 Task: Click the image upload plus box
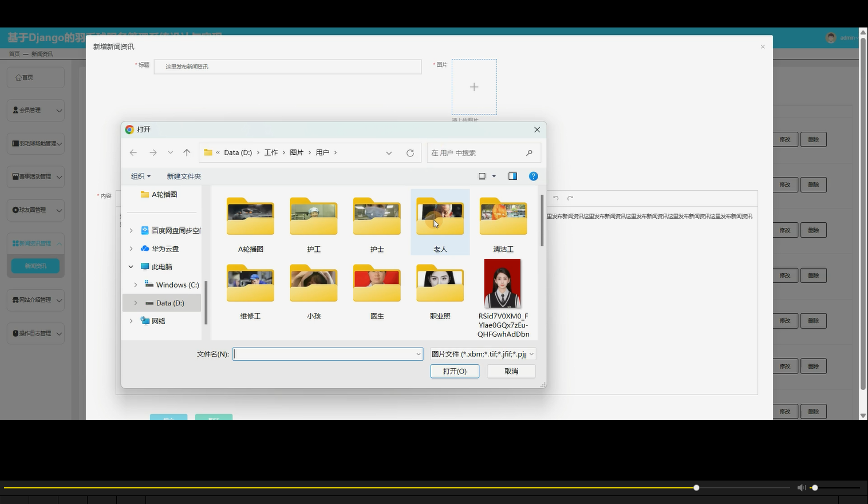474,87
